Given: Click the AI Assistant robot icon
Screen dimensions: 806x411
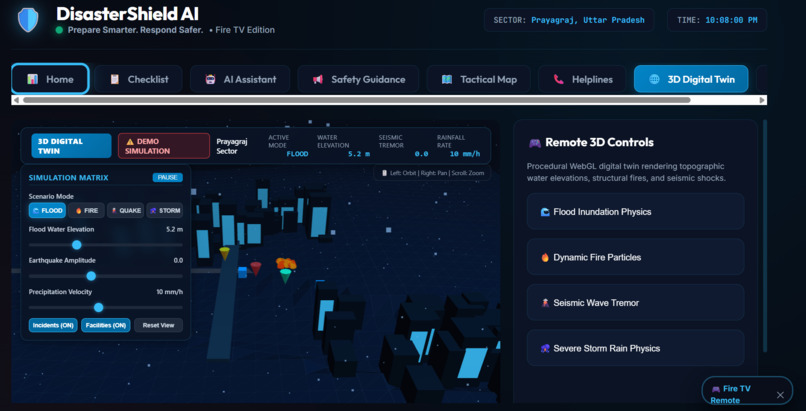Looking at the screenshot, I should pos(210,79).
